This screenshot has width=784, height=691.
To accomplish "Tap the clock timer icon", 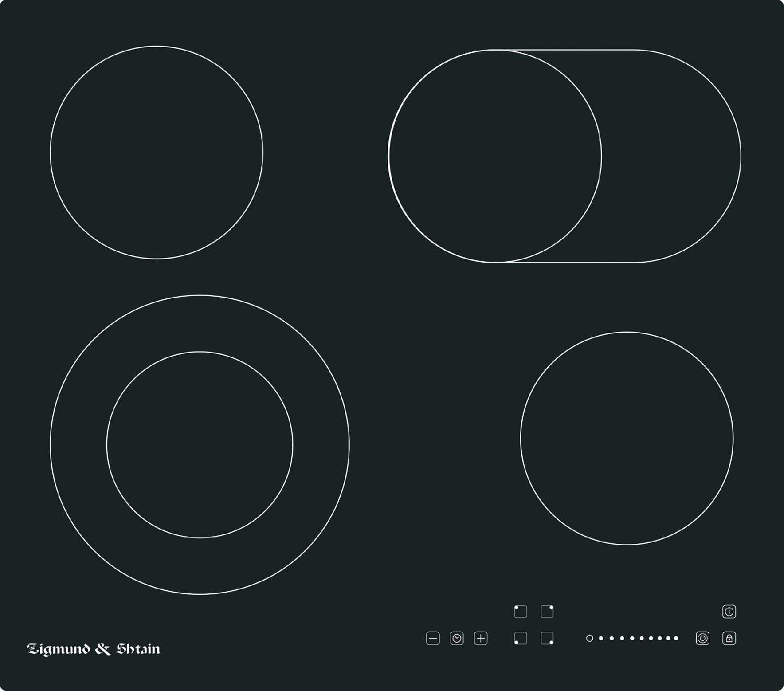I will pyautogui.click(x=457, y=638).
